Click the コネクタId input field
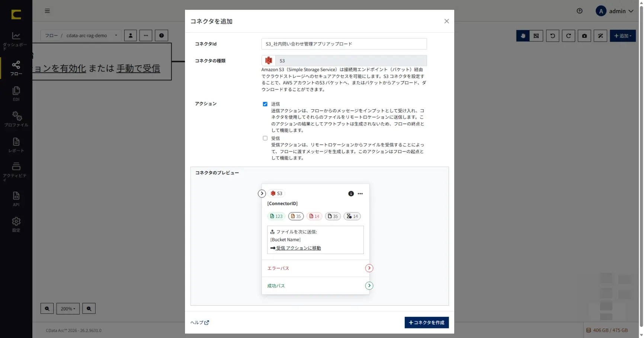This screenshot has width=644, height=338. coord(344,44)
